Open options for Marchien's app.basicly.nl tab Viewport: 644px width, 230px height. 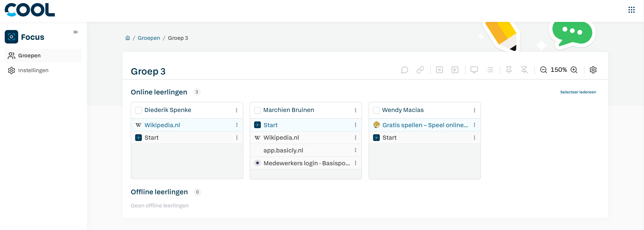point(356,150)
